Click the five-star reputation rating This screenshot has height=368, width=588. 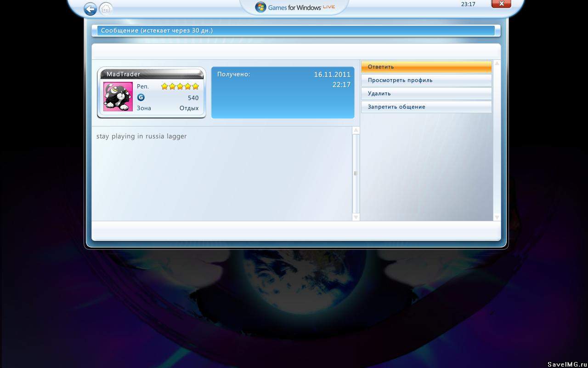[180, 86]
